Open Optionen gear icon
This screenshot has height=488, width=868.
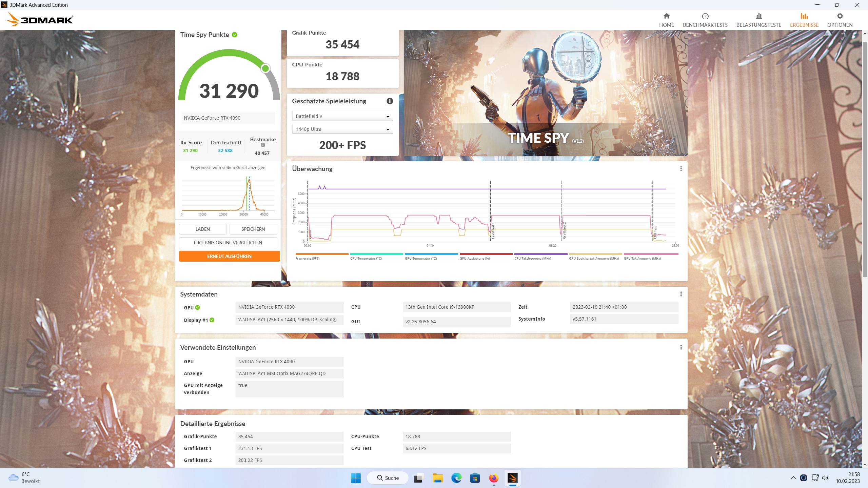840,16
